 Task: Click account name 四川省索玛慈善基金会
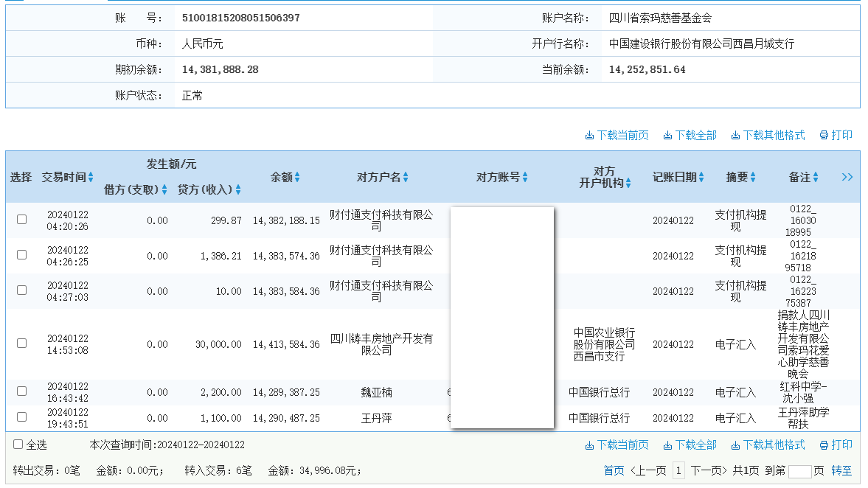tap(660, 18)
